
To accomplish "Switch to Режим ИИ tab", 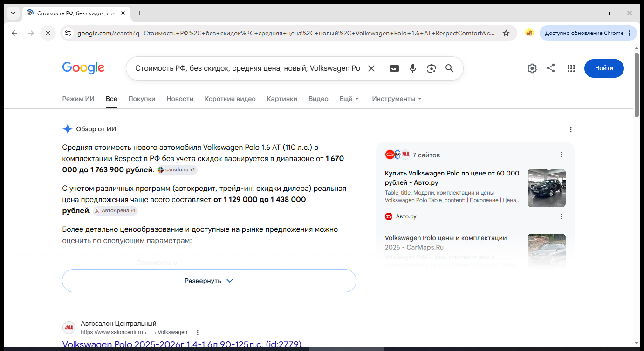I will (x=78, y=99).
